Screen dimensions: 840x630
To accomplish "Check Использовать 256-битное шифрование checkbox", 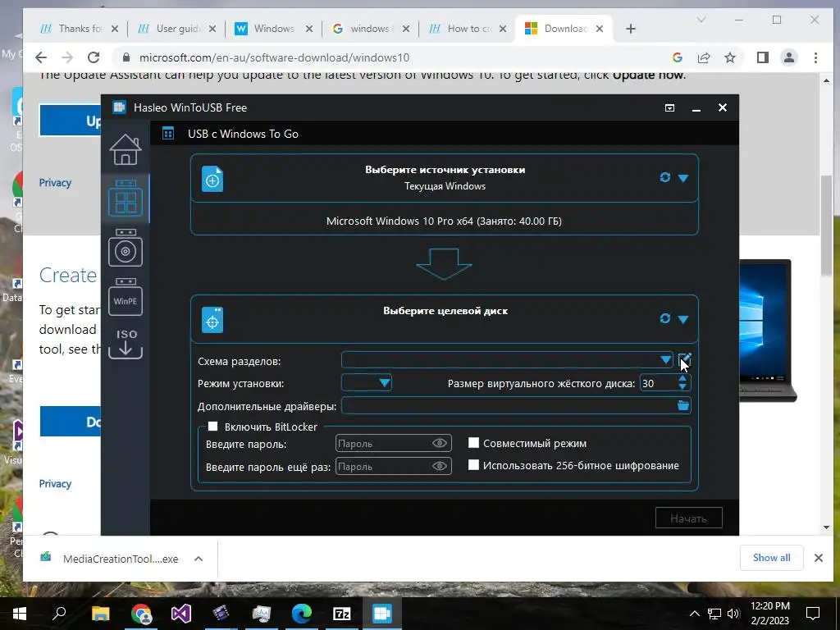I will pos(473,465).
